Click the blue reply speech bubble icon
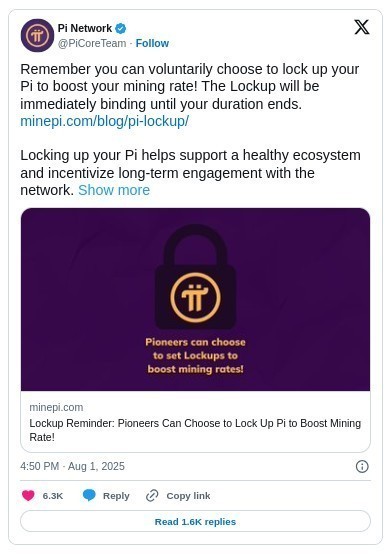 coord(89,496)
